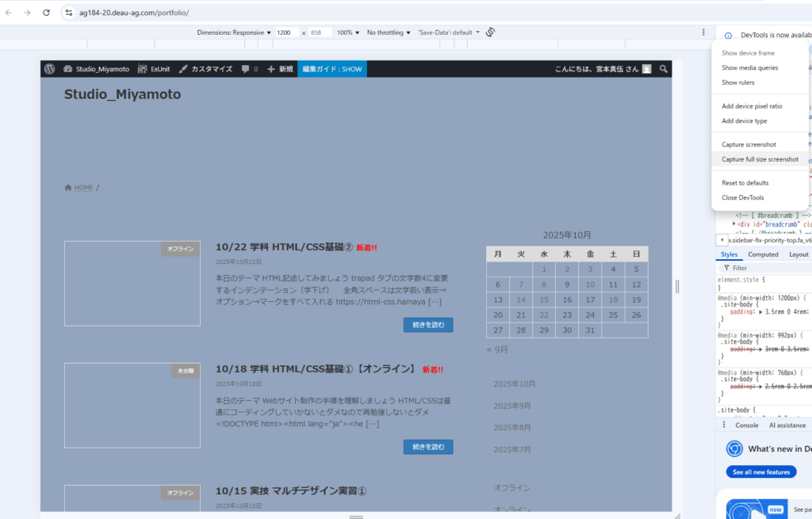Click the admin bar search magnifier icon
This screenshot has width=812, height=519.
tap(664, 69)
